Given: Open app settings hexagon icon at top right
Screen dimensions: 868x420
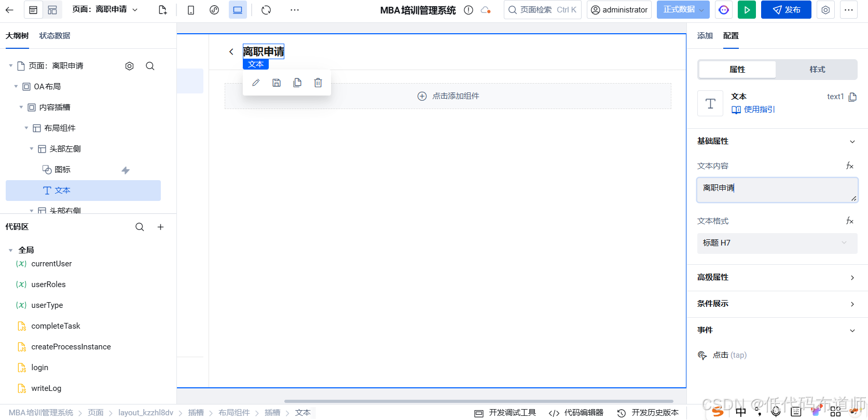Looking at the screenshot, I should 825,10.
